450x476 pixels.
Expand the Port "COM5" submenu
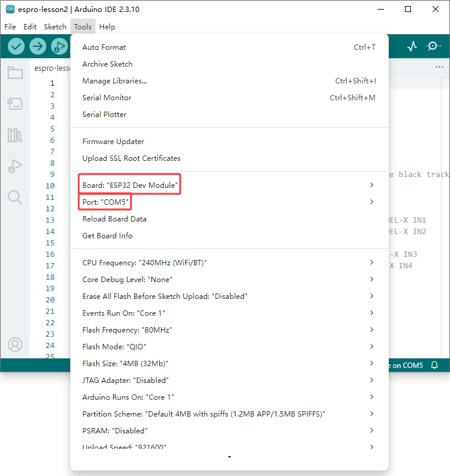230,202
